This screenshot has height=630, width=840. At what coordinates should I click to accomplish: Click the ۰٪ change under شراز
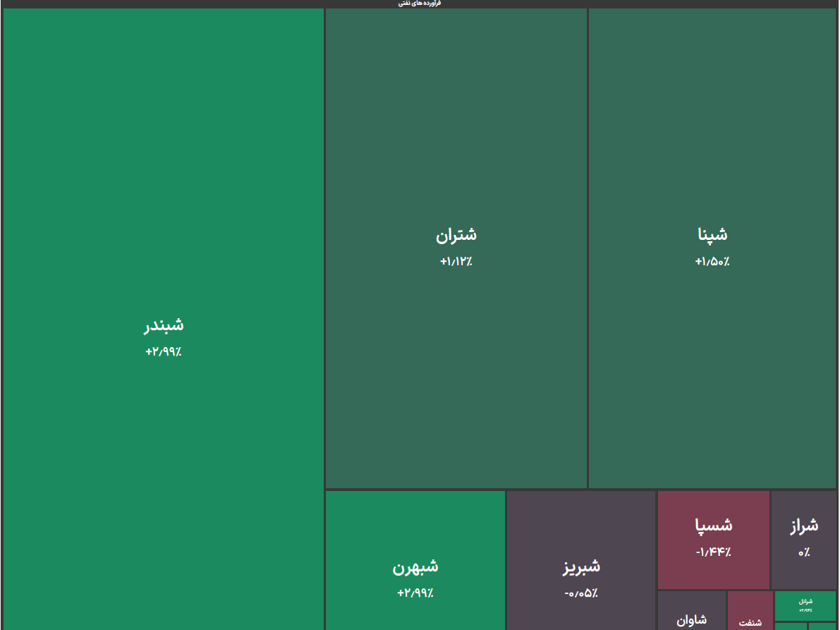point(803,552)
